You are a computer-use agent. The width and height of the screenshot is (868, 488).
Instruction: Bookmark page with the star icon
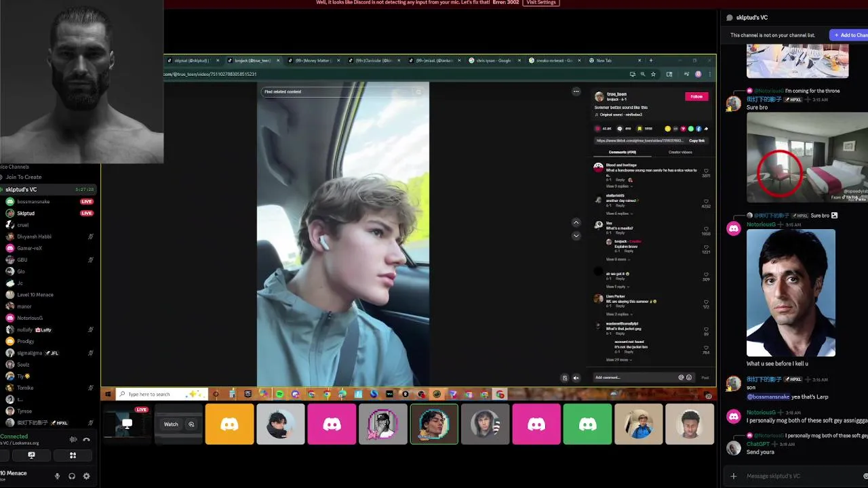click(653, 74)
